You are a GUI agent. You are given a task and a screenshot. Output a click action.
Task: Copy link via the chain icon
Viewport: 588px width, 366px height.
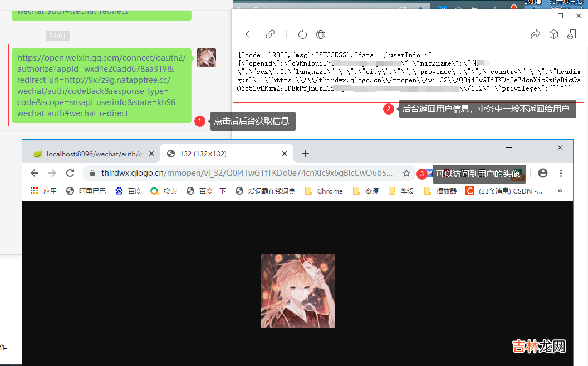tap(270, 34)
